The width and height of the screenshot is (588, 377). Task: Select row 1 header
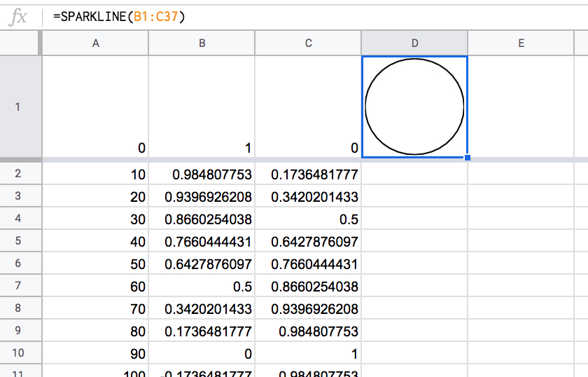17,107
